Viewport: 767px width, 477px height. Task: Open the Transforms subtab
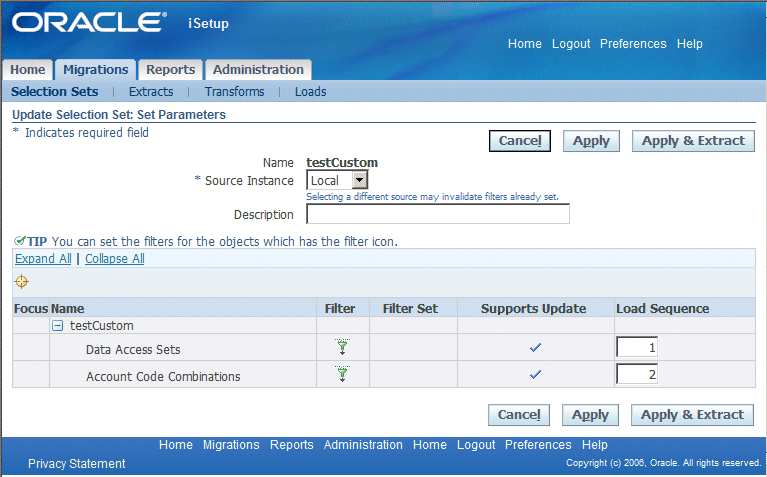(234, 91)
